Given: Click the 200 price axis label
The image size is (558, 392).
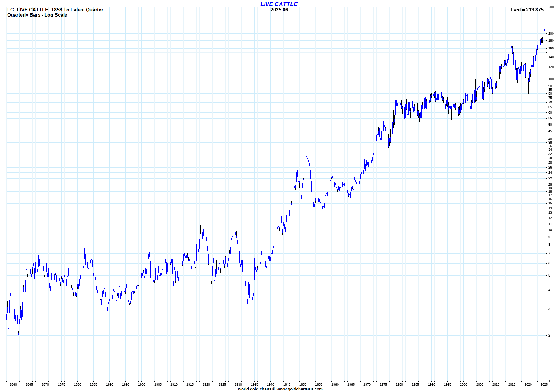Looking at the screenshot, I should (x=551, y=33).
